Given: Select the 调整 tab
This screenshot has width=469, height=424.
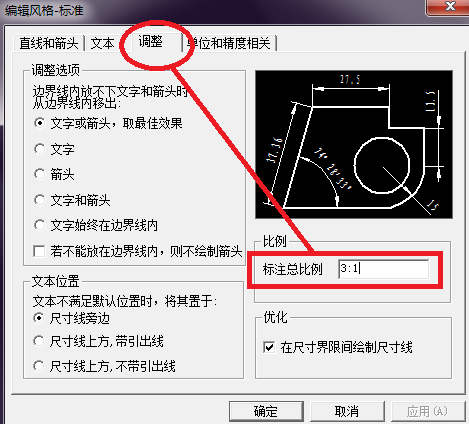Looking at the screenshot, I should pyautogui.click(x=151, y=41).
